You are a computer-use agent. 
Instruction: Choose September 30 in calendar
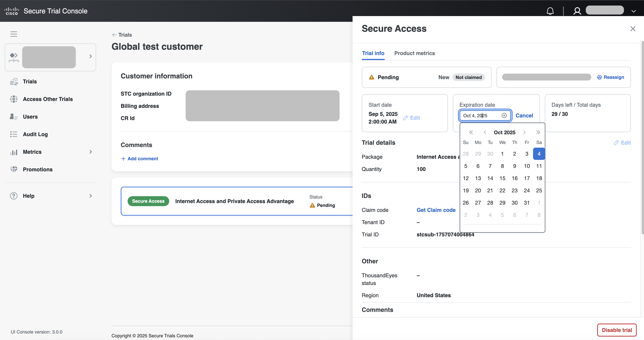click(490, 154)
